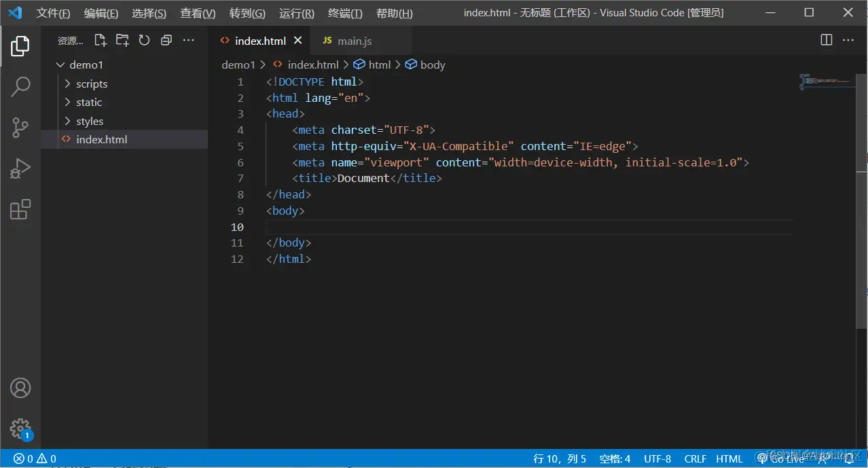868x468 pixels.
Task: Open explorer views and more actions menu
Action: click(189, 40)
